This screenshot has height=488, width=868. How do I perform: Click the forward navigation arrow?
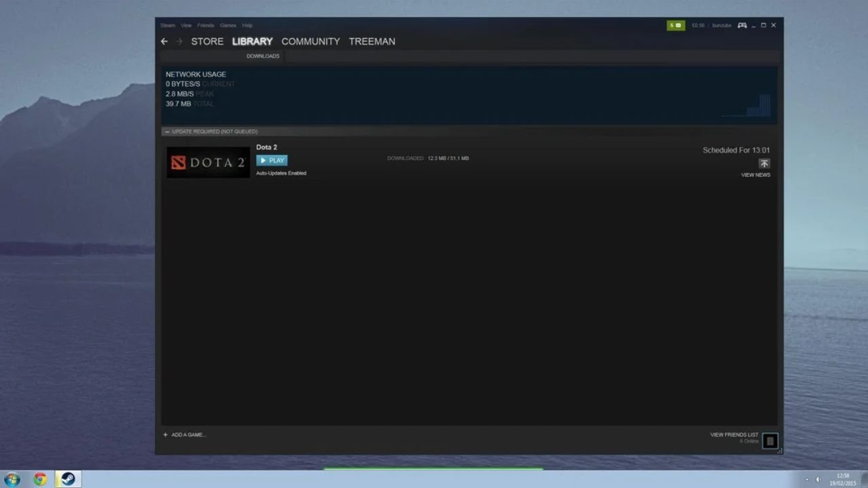(x=180, y=41)
